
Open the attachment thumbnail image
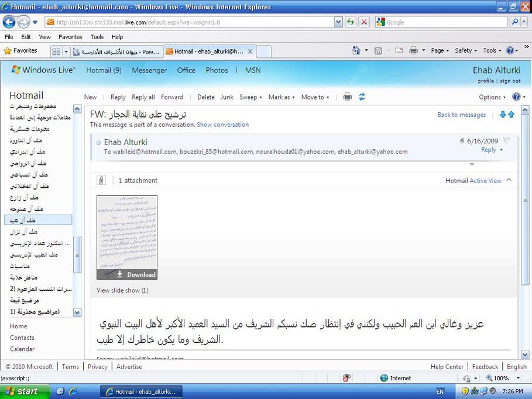pos(127,232)
